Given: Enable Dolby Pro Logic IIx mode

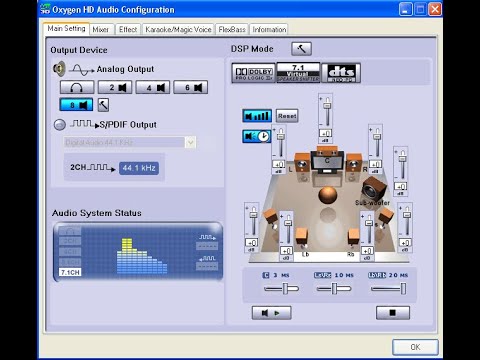Looking at the screenshot, I should point(254,73).
